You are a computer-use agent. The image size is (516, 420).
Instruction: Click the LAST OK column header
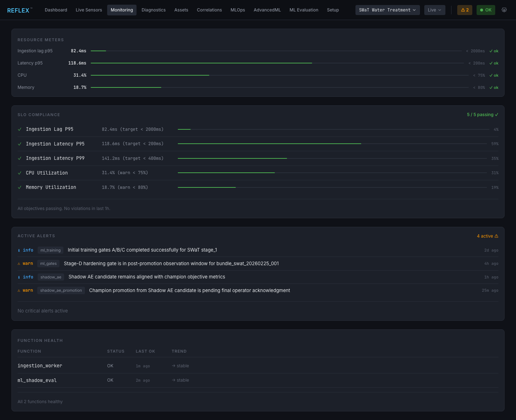pos(145,351)
